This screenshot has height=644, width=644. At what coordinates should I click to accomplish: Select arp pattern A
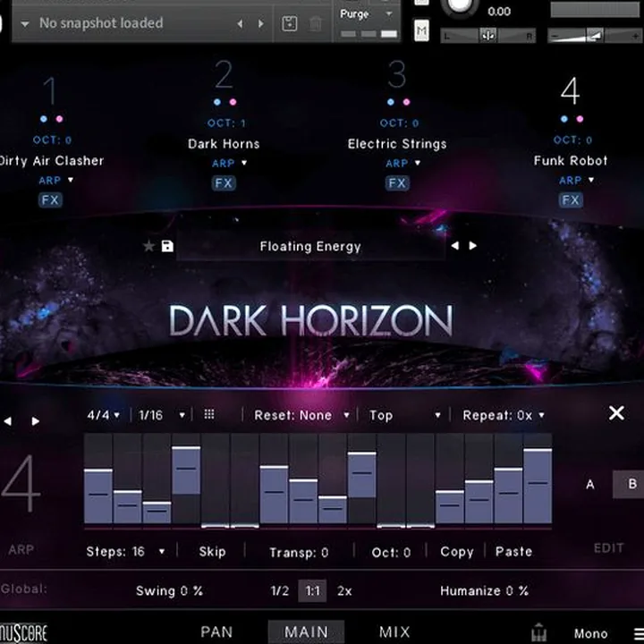click(590, 484)
